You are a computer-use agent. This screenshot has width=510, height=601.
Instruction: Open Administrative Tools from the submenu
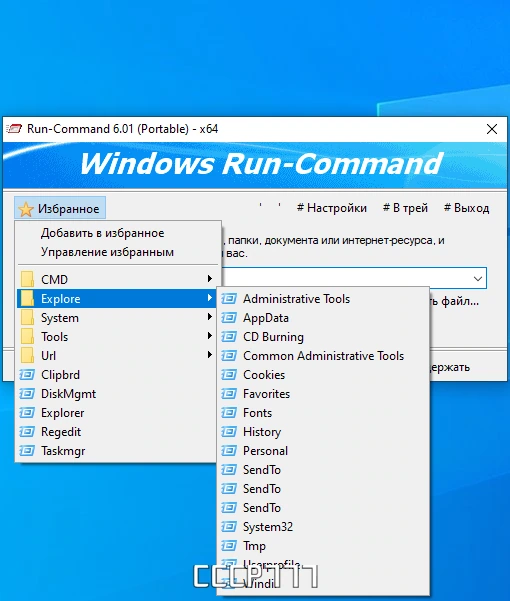click(323, 299)
